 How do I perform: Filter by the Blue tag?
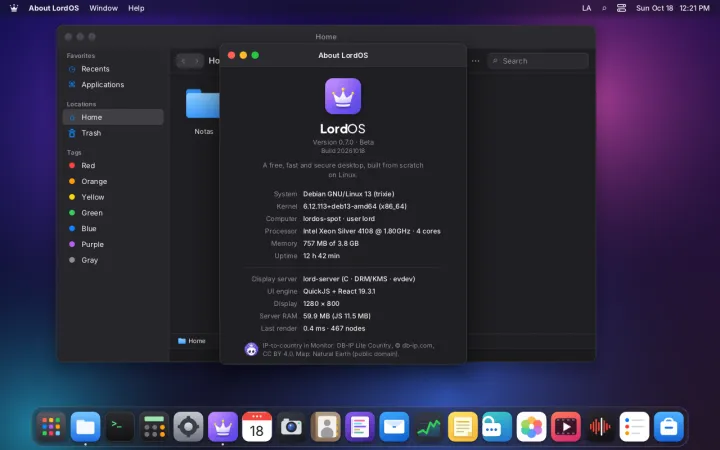113,228
